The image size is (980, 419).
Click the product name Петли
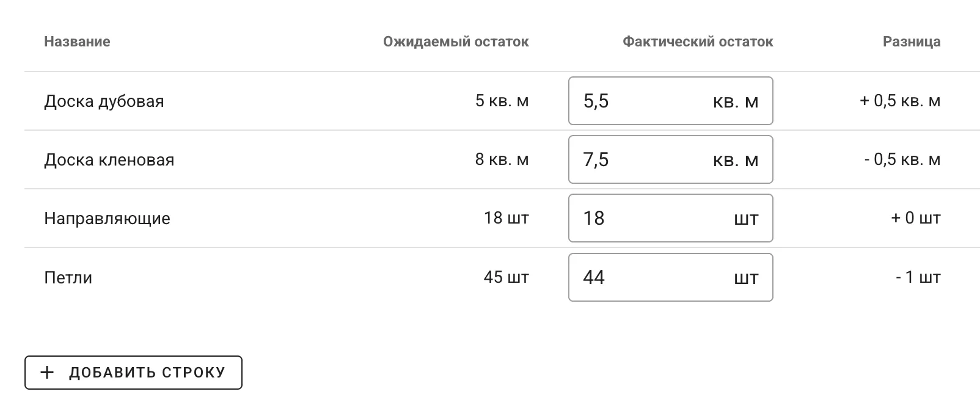(68, 277)
